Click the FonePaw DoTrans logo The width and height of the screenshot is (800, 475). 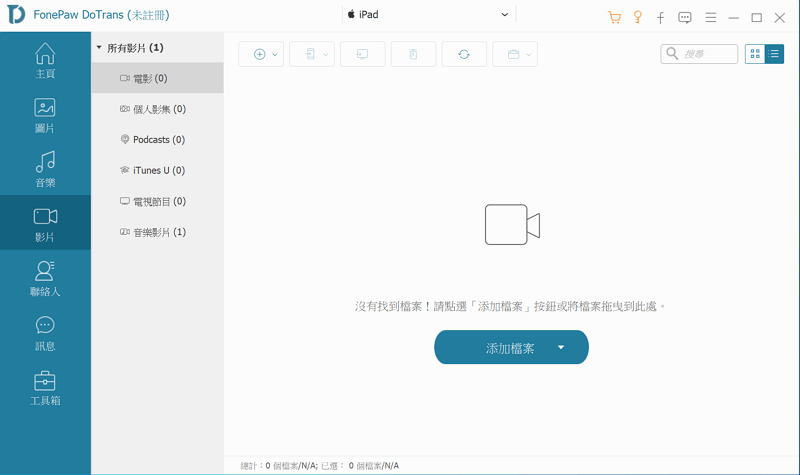[x=16, y=14]
